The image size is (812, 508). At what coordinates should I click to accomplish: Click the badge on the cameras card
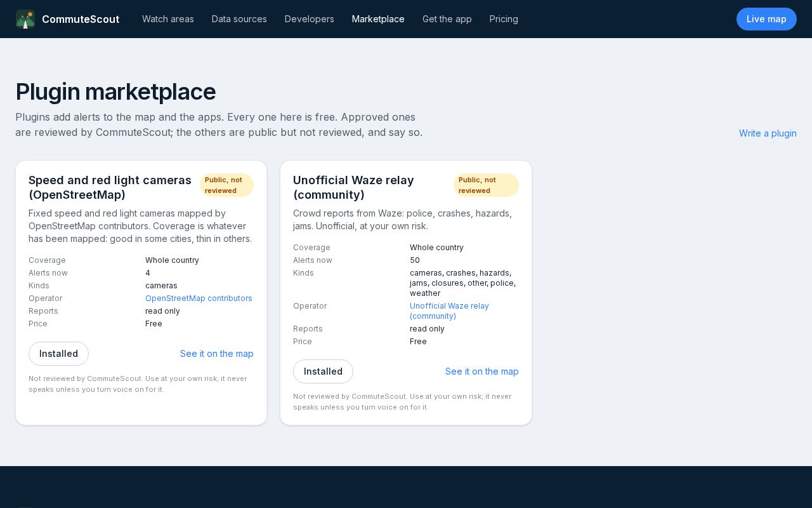pos(226,185)
